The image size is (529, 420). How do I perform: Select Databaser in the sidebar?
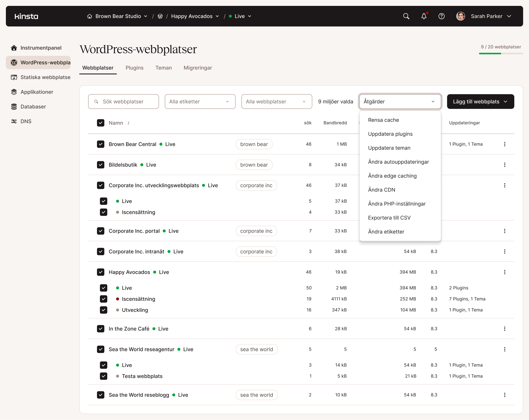pos(33,107)
